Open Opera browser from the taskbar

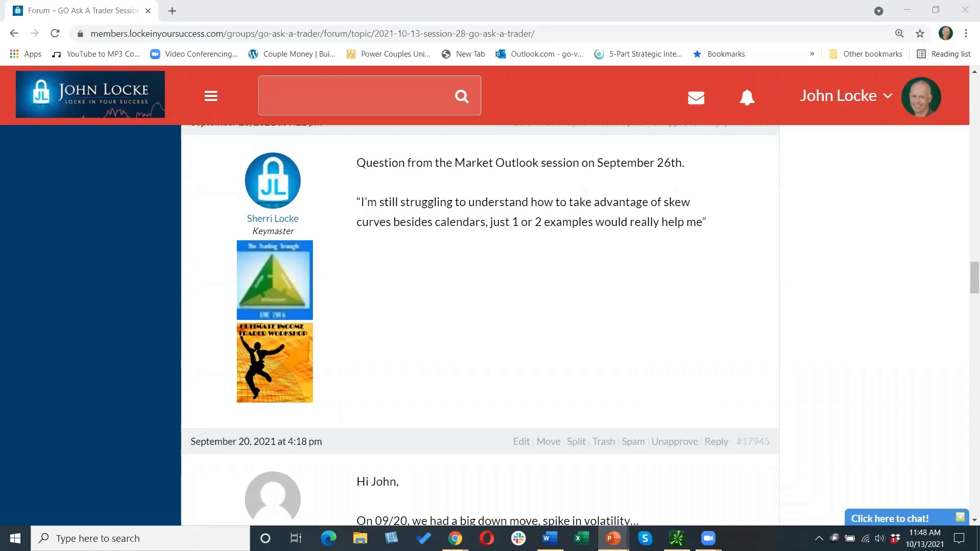486,538
